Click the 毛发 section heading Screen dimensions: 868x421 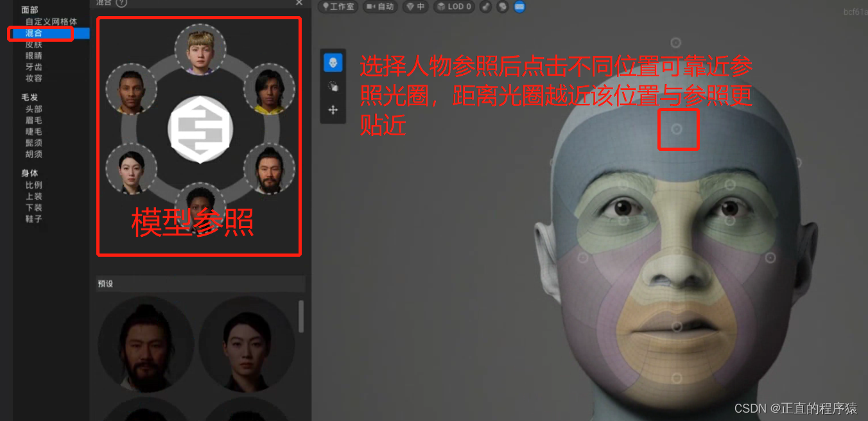(30, 98)
